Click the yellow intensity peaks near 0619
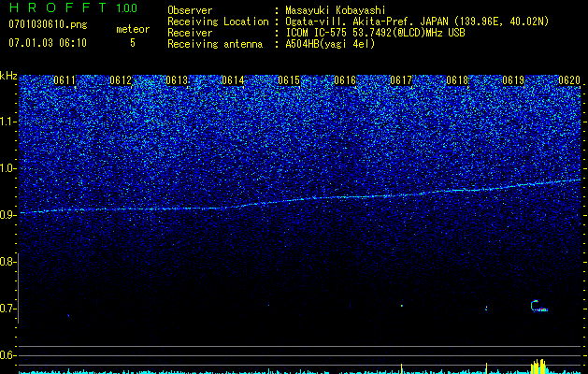The image size is (588, 374). (538, 367)
